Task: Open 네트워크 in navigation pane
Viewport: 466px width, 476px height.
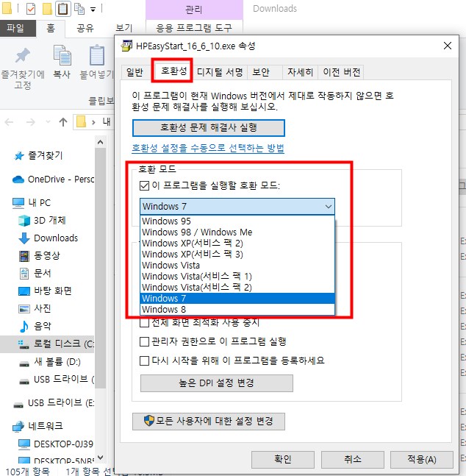Action: point(37,426)
